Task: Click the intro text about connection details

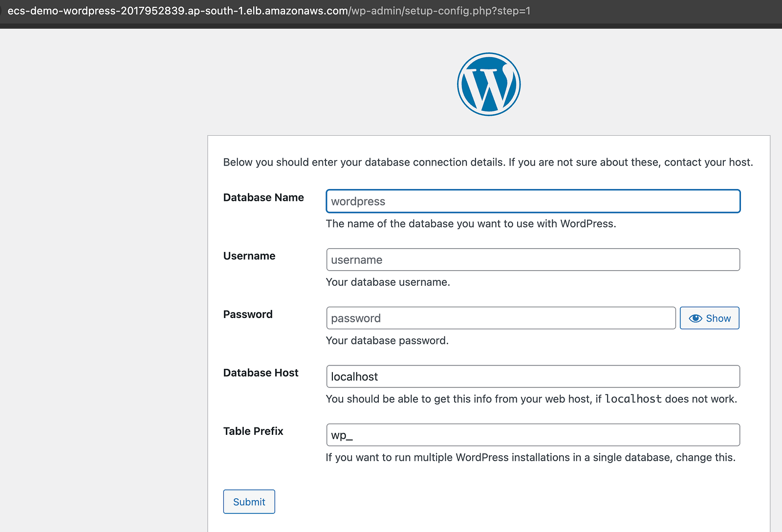Action: click(488, 162)
